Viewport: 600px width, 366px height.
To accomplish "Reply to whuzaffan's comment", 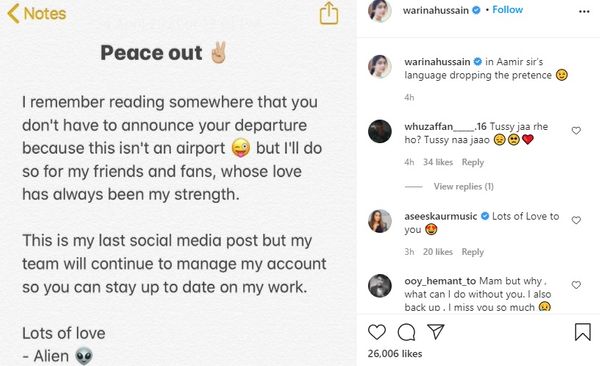I will [x=473, y=162].
